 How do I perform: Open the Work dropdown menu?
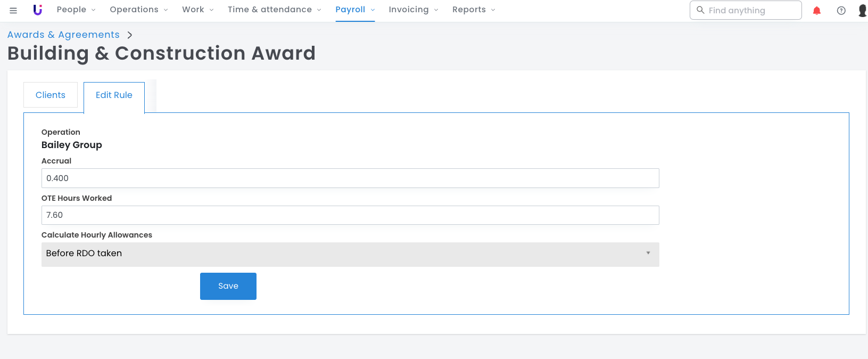point(197,10)
